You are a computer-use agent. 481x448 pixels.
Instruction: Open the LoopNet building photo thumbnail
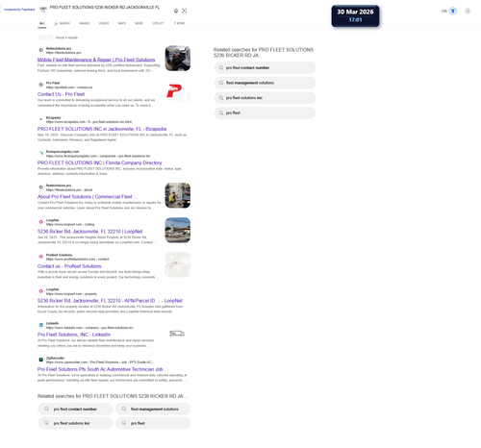tap(178, 230)
